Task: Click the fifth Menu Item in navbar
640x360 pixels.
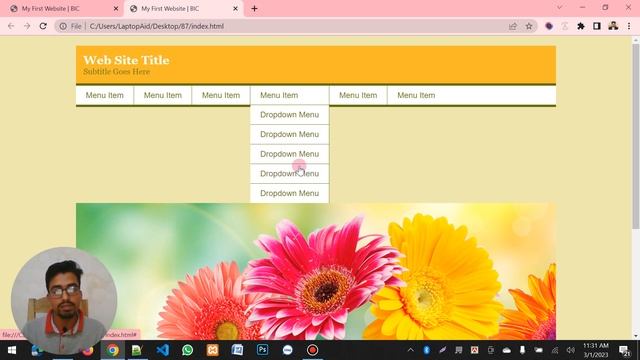Action: pos(358,95)
